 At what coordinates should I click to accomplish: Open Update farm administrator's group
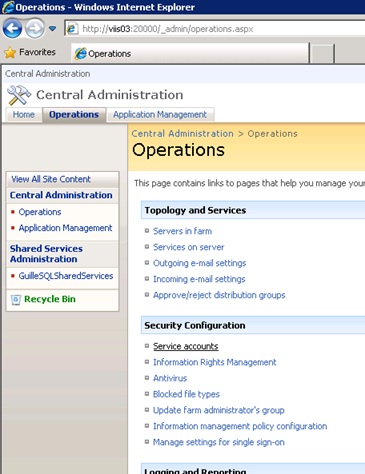pyautogui.click(x=219, y=410)
